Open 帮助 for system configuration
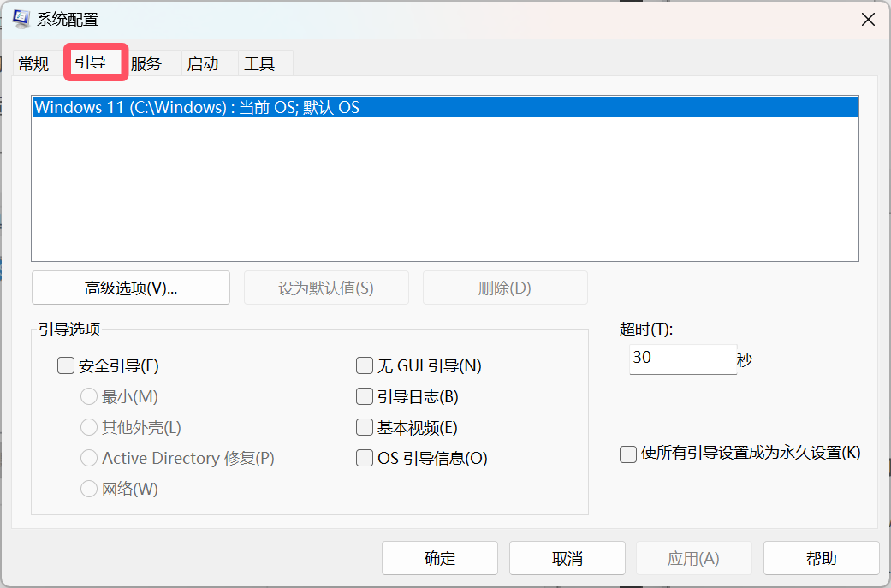The height and width of the screenshot is (588, 891). click(x=821, y=558)
